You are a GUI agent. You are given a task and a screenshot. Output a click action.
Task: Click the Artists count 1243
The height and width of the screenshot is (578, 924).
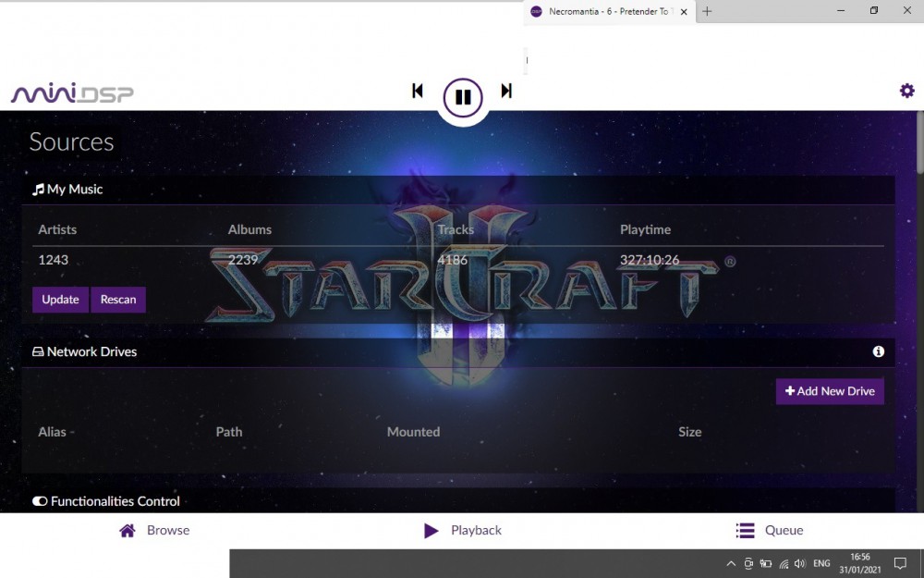[53, 260]
